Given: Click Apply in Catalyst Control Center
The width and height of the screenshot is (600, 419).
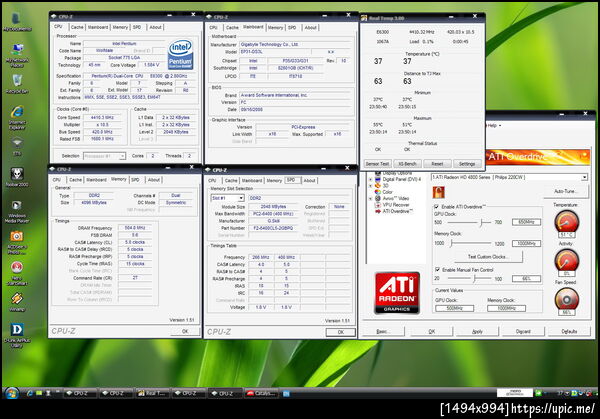Looking at the screenshot, I should (477, 331).
